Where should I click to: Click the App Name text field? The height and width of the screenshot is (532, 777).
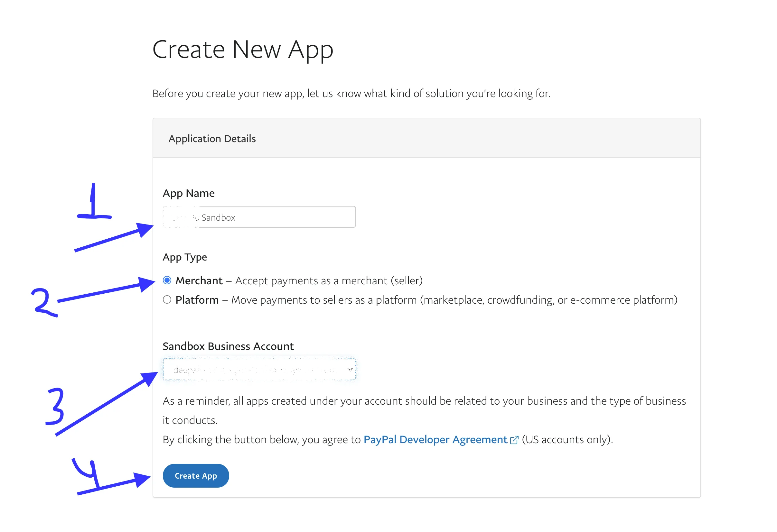tap(259, 217)
